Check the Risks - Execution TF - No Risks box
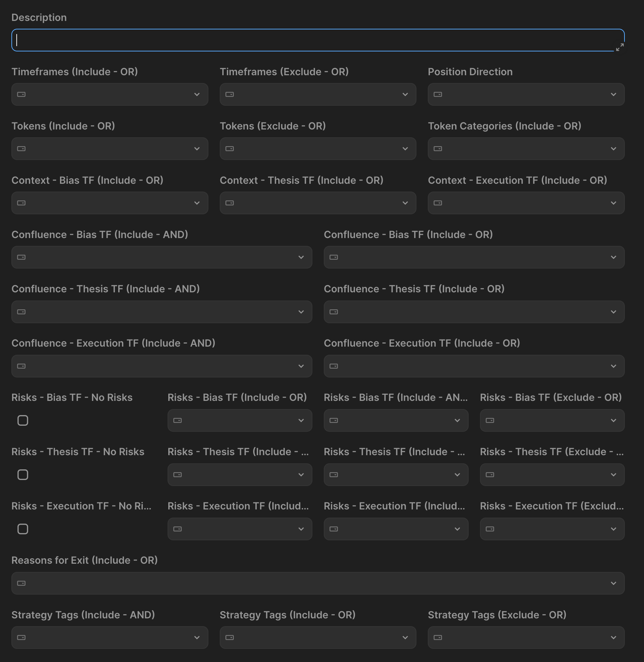Screen dimensions: 644x662 click(23, 529)
